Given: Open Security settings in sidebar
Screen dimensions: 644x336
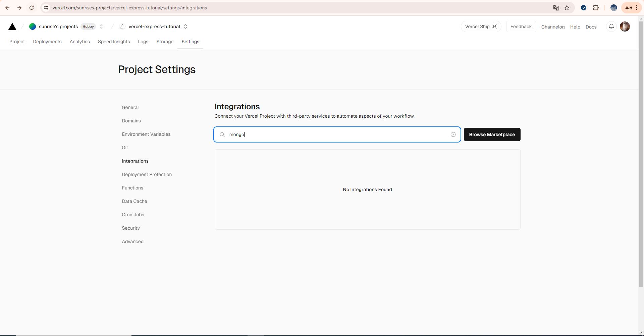Looking at the screenshot, I should [x=131, y=228].
